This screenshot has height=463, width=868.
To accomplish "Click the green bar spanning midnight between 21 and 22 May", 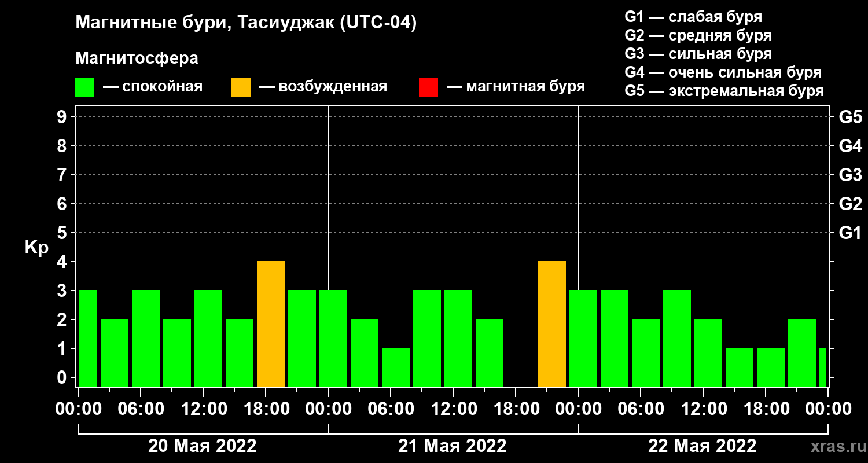I will pos(583,339).
